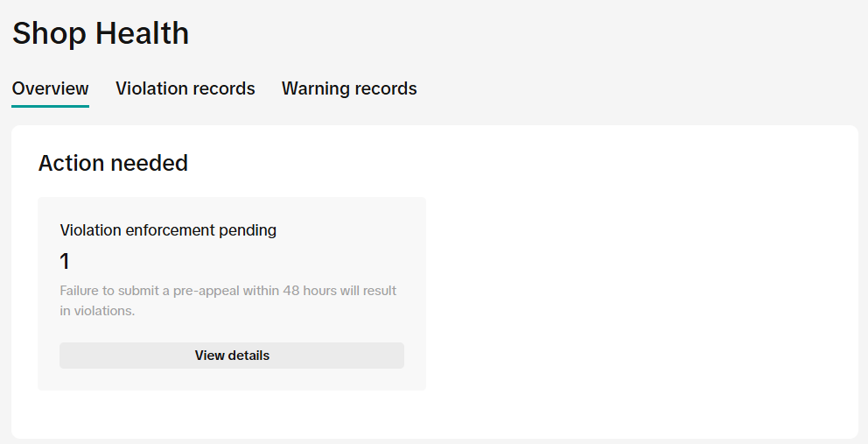Switch to the Violation records tab
868x444 pixels.
pos(185,88)
